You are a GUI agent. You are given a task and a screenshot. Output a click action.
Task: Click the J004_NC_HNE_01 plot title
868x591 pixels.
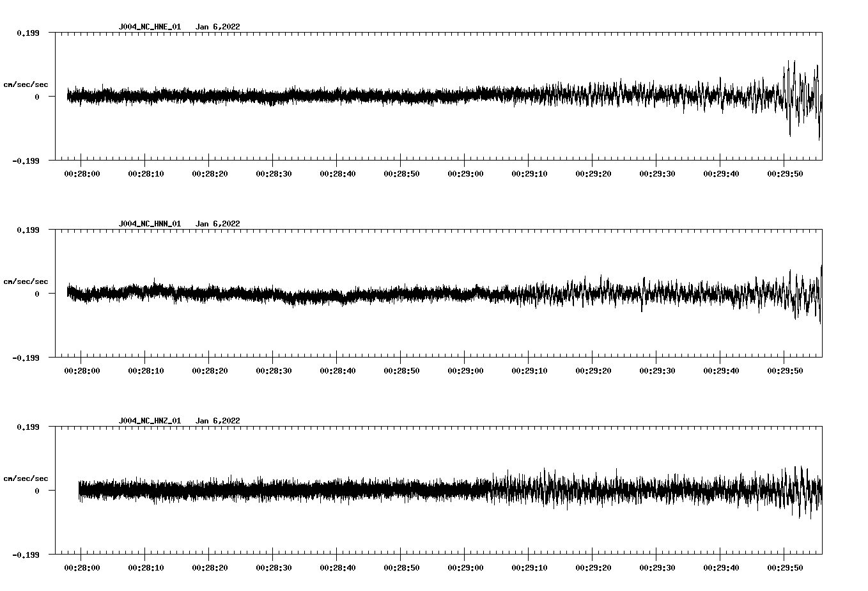pos(150,27)
